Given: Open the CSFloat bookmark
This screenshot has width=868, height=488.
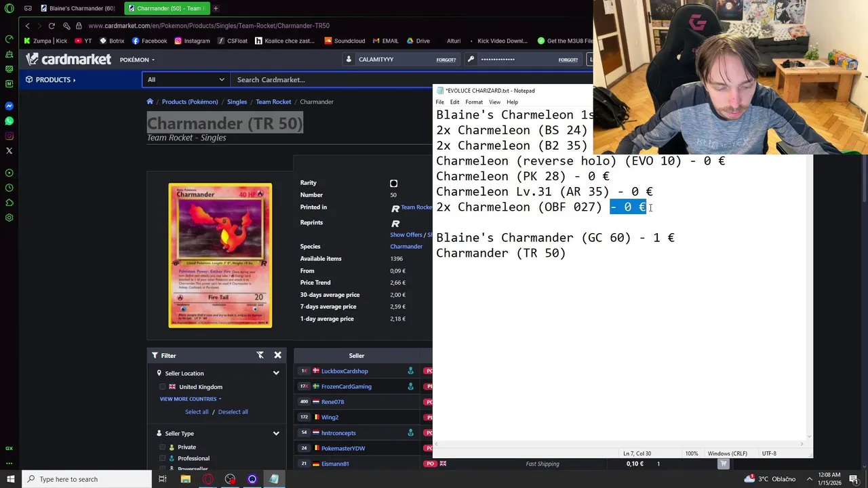Looking at the screenshot, I should [x=232, y=41].
